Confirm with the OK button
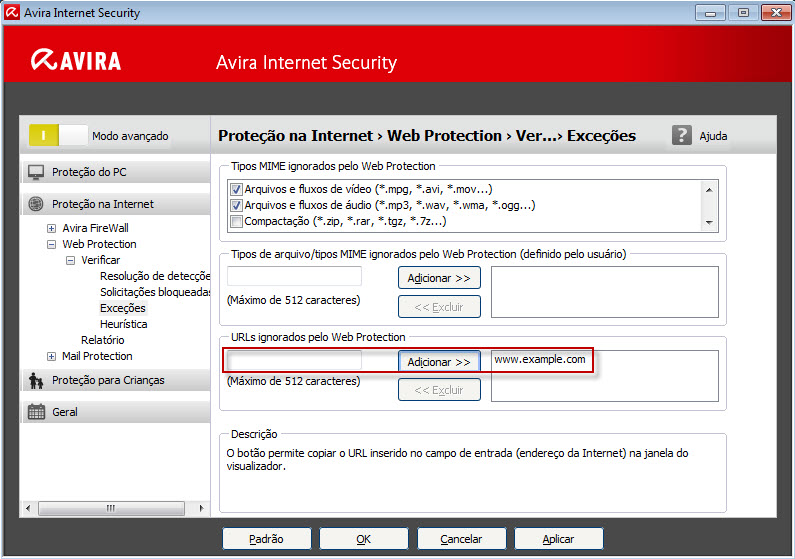795x559 pixels. [364, 539]
